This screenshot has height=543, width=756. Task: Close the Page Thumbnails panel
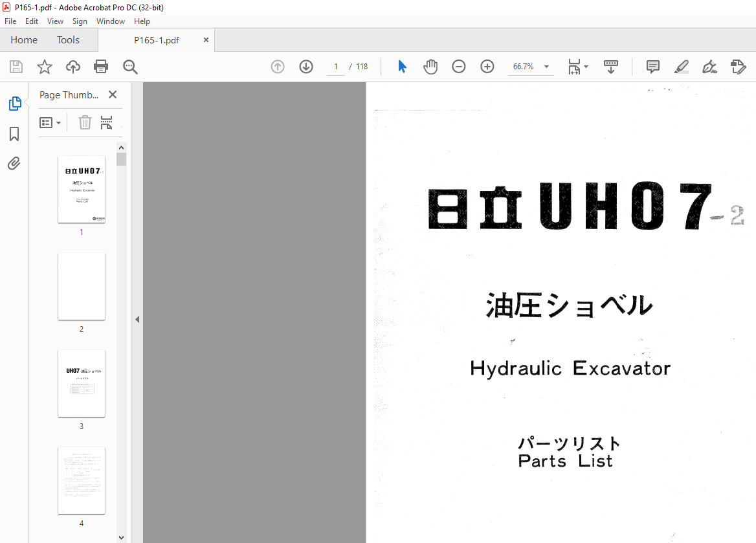113,94
